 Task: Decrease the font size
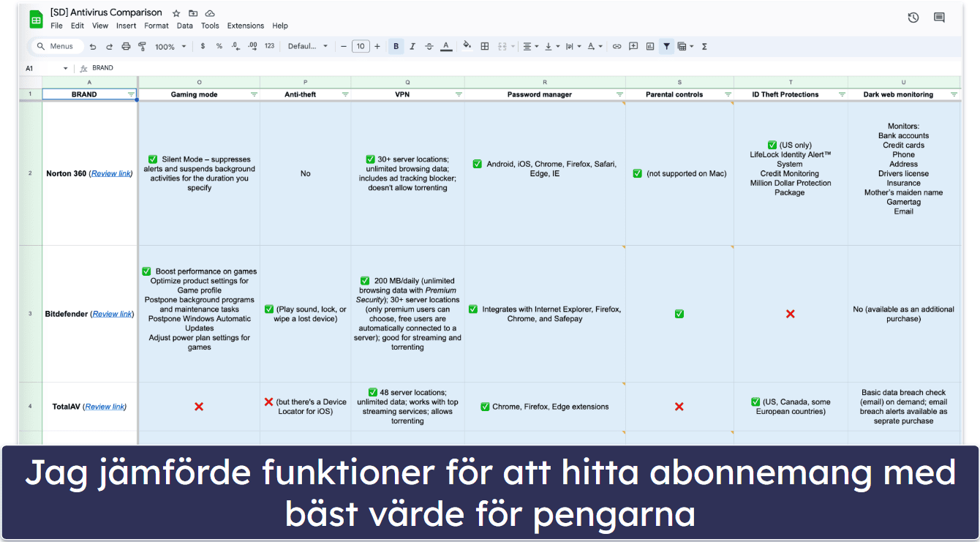[344, 46]
